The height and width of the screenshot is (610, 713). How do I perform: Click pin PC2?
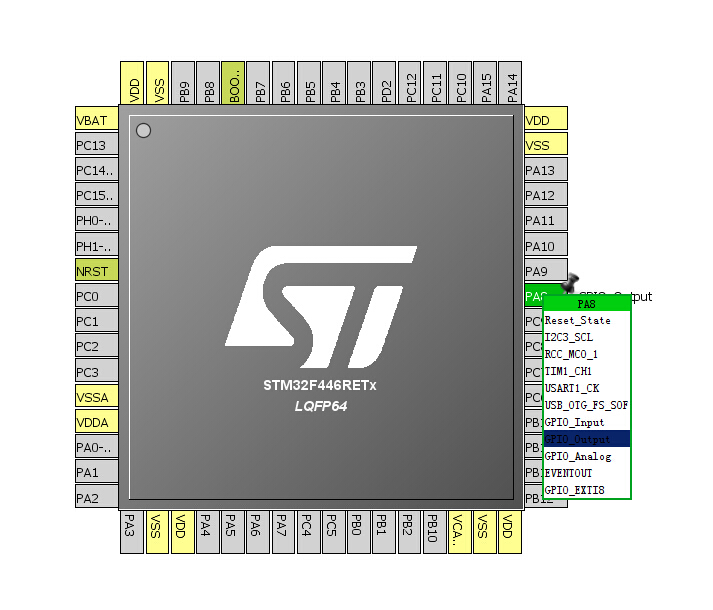click(x=96, y=347)
